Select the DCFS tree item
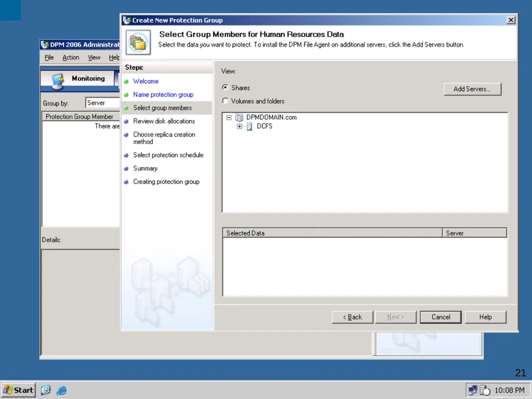Viewport: 532px width, 399px height. pyautogui.click(x=264, y=126)
